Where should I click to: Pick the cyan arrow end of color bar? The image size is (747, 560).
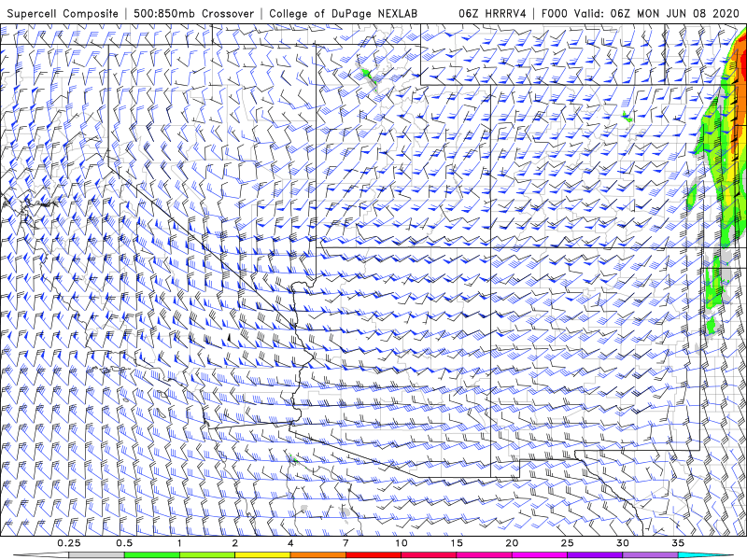(705, 555)
